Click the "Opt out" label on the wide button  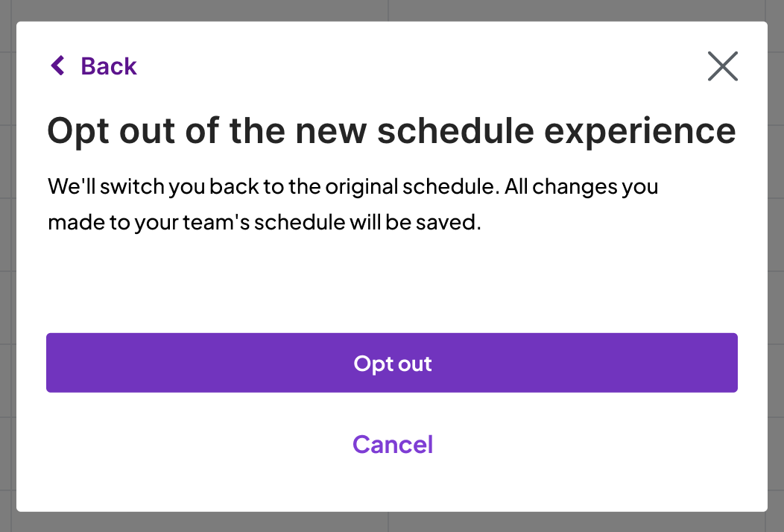(x=392, y=363)
